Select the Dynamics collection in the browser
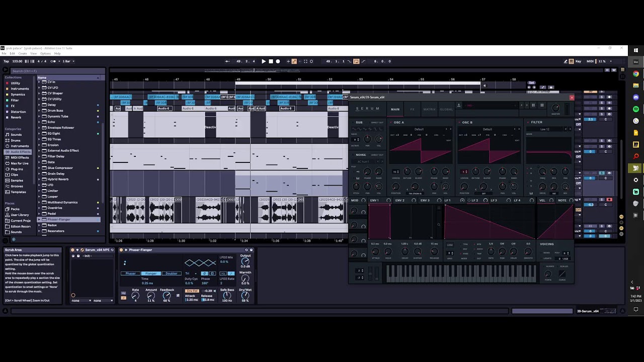 point(18,95)
